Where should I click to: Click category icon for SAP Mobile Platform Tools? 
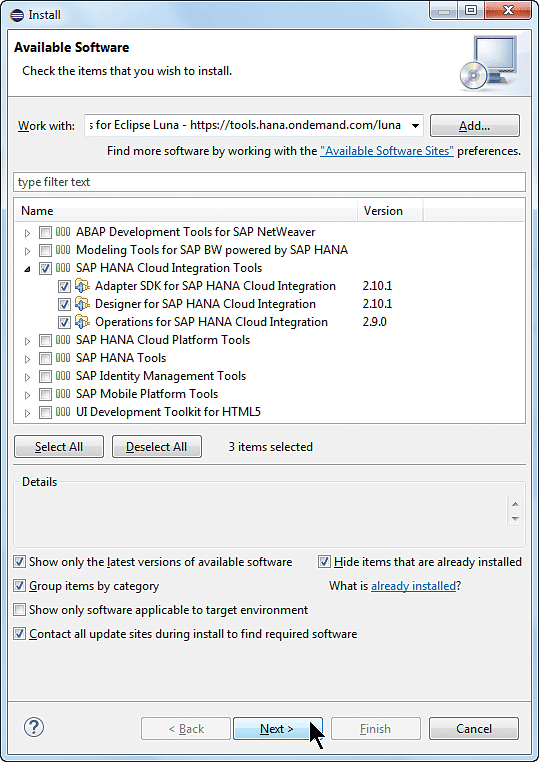(x=63, y=394)
